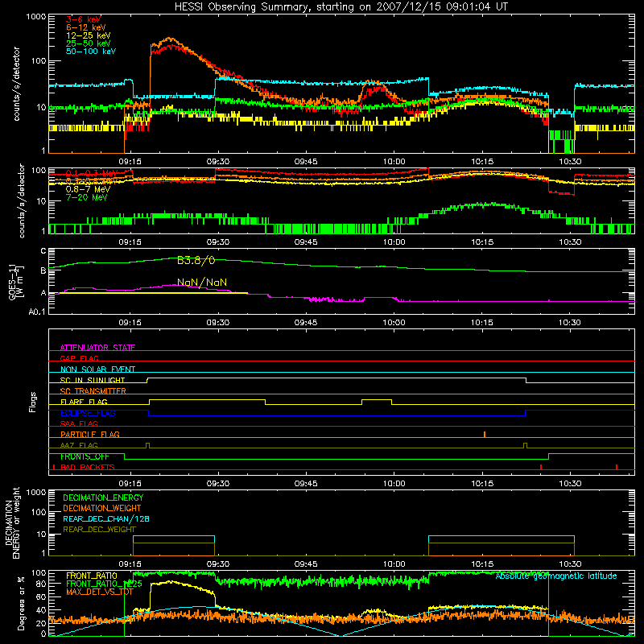644x644 pixels.
Task: Click the PARTICLE_FLAG label
Action: [90, 435]
